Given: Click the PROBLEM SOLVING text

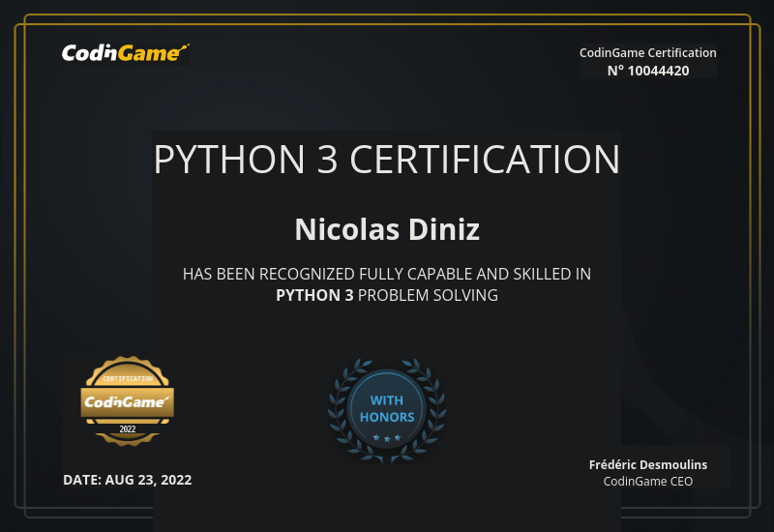Looking at the screenshot, I should [x=428, y=296].
